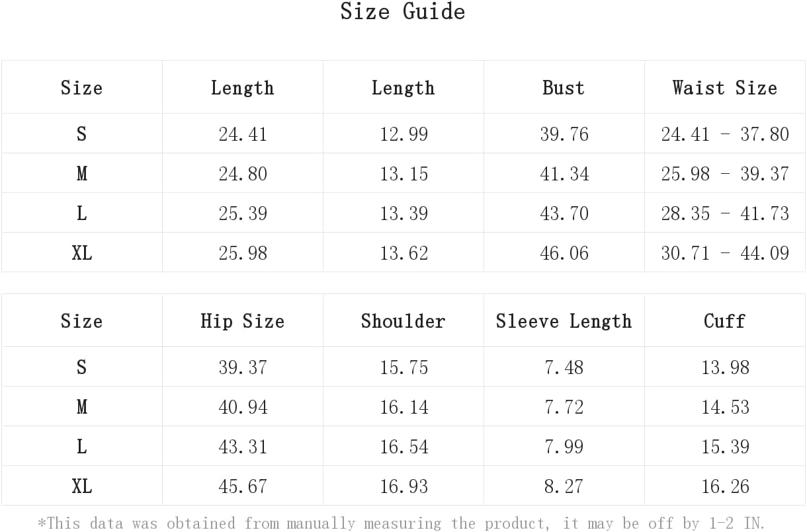This screenshot has width=807, height=532.
Task: Click the Waist Size column header
Action: point(725,88)
